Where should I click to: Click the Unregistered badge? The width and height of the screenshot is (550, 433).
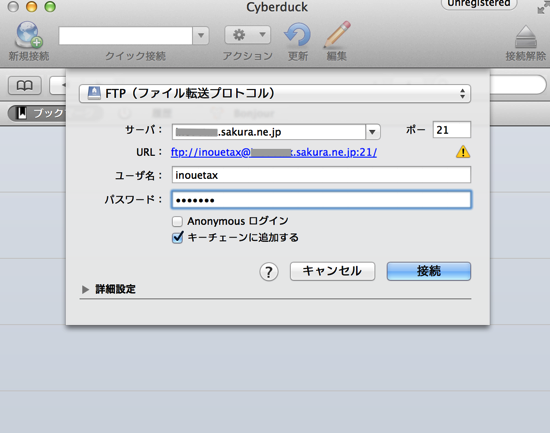coord(479,4)
